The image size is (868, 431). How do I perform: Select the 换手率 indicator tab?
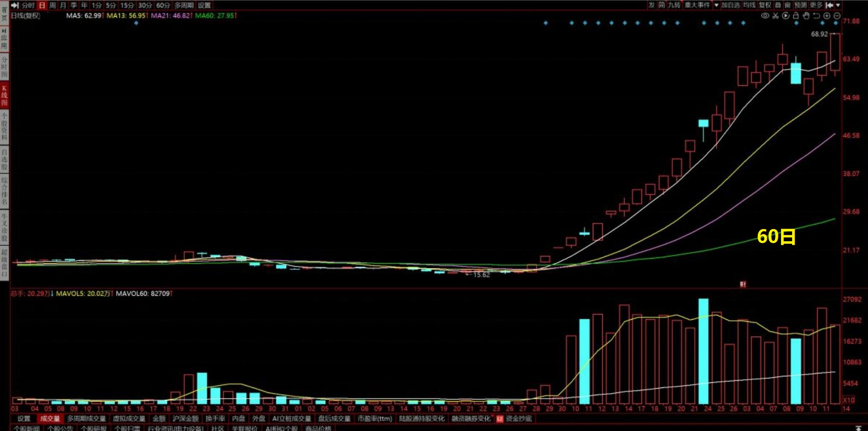pyautogui.click(x=215, y=419)
